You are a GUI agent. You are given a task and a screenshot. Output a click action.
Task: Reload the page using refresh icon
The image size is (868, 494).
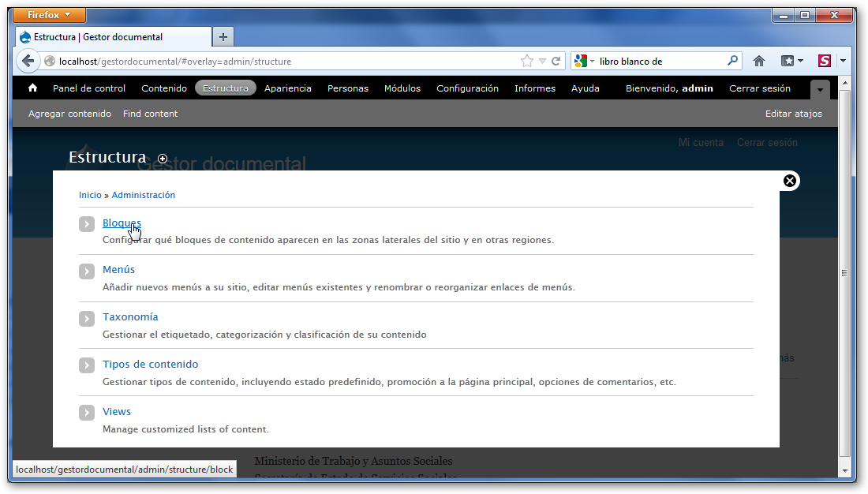pos(556,61)
